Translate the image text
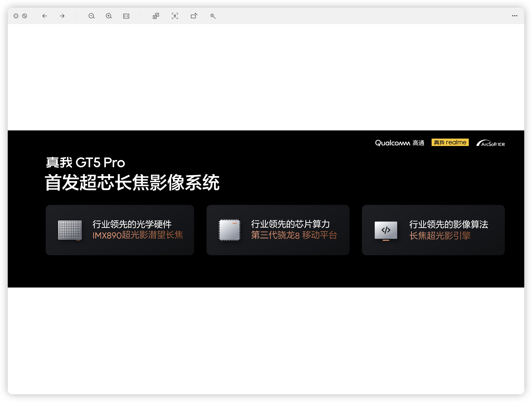This screenshot has height=402, width=532. (x=156, y=16)
